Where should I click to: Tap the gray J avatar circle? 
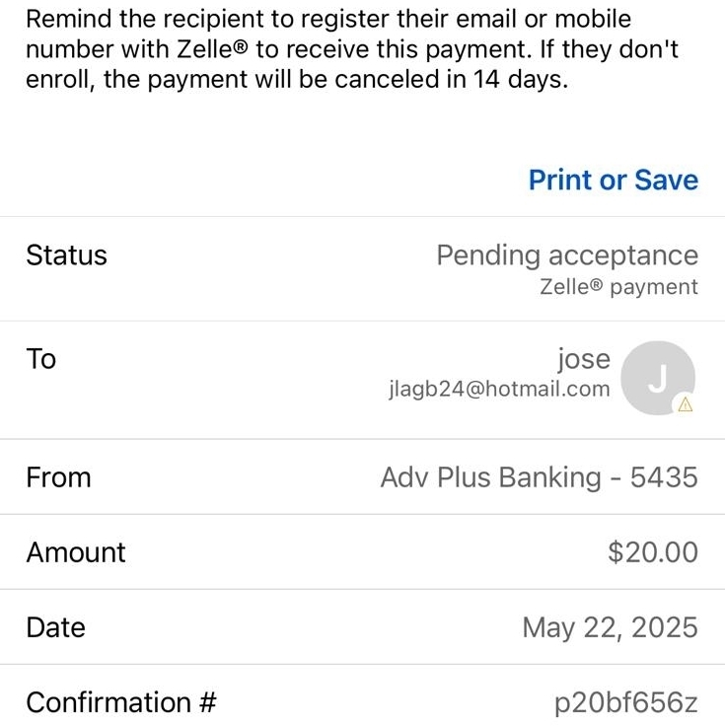pyautogui.click(x=657, y=377)
